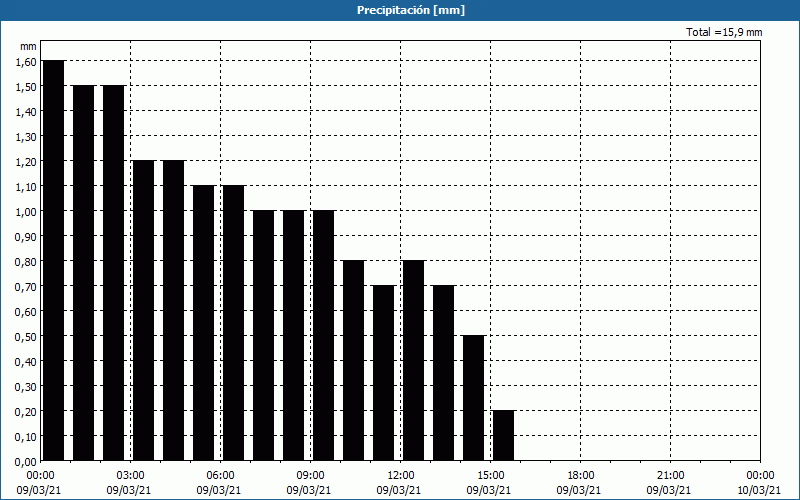This screenshot has height=500, width=800.
Task: Select the 1,40 y-axis value
Action: coord(26,111)
